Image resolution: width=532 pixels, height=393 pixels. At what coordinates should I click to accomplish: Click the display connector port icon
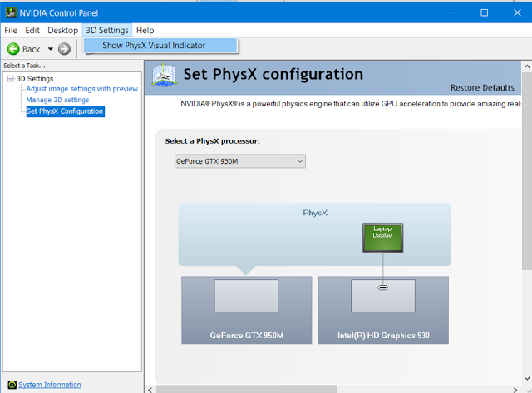(382, 287)
